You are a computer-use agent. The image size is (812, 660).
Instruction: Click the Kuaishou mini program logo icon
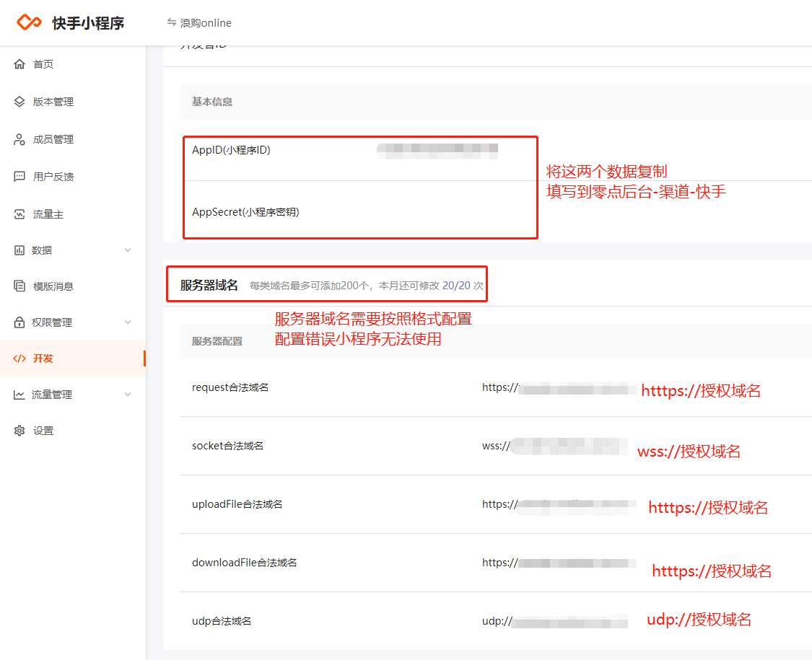tap(29, 22)
